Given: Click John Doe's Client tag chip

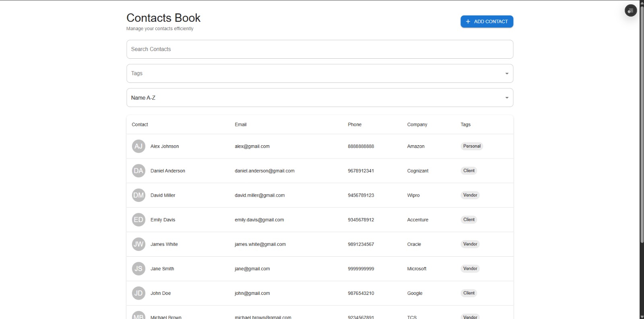Looking at the screenshot, I should (x=469, y=293).
